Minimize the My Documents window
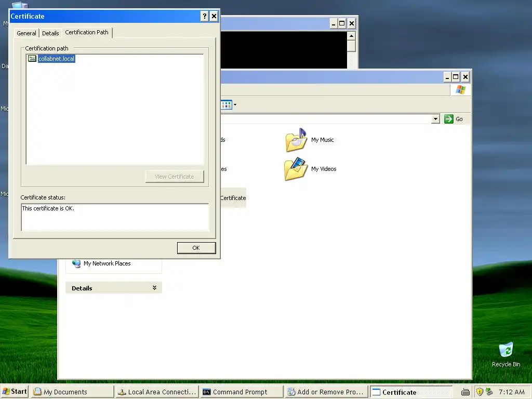This screenshot has width=532, height=399. pyautogui.click(x=447, y=77)
